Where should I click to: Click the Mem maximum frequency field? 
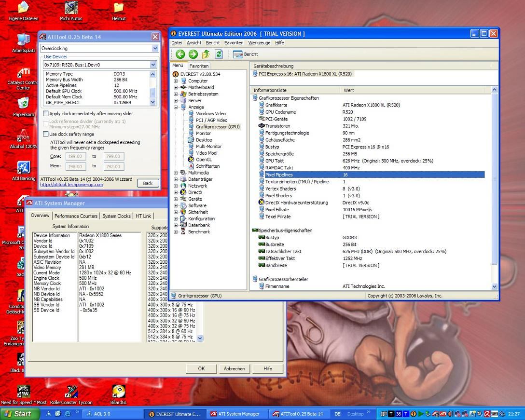pyautogui.click(x=113, y=166)
